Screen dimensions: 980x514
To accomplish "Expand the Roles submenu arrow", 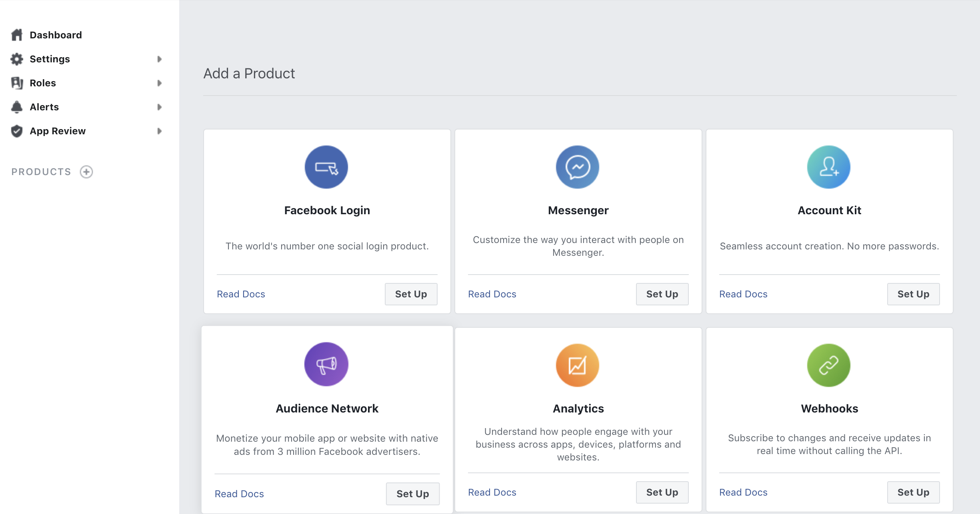I will tap(159, 83).
